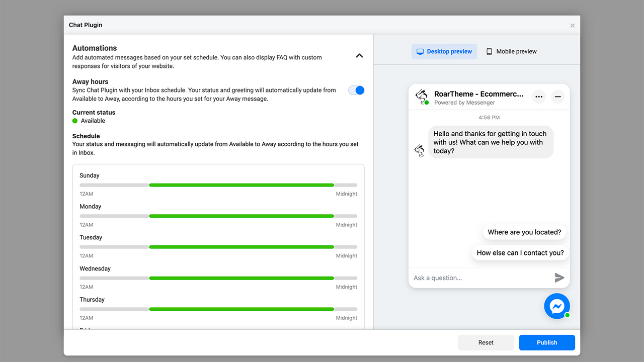Click the Reset button
Viewport: 644px width, 362px height.
pyautogui.click(x=486, y=342)
